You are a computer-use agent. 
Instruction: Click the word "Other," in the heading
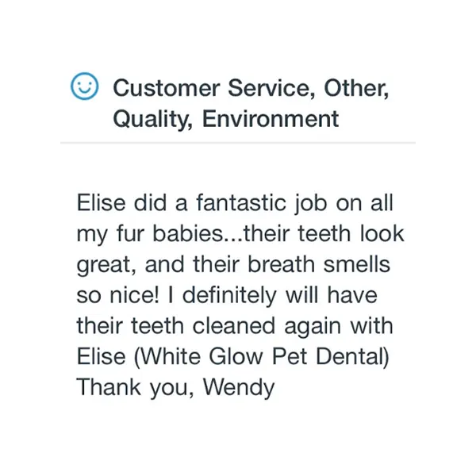pyautogui.click(x=346, y=86)
